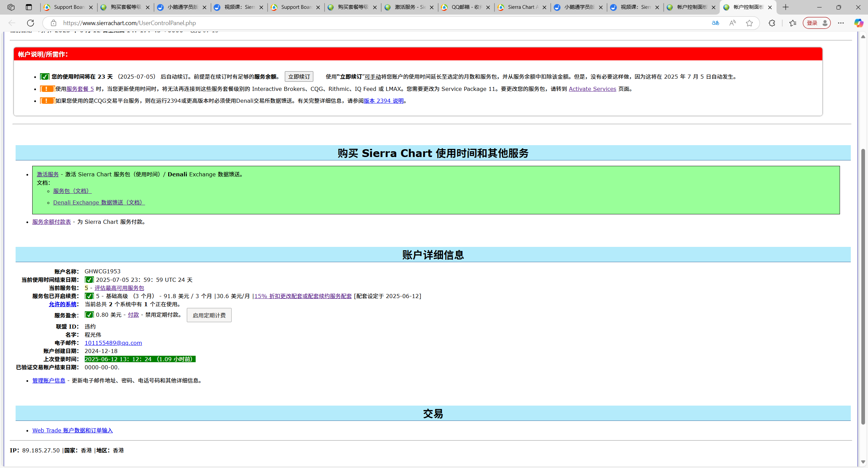Open Copilot sidebar icon
The image size is (868, 468).
(859, 23)
